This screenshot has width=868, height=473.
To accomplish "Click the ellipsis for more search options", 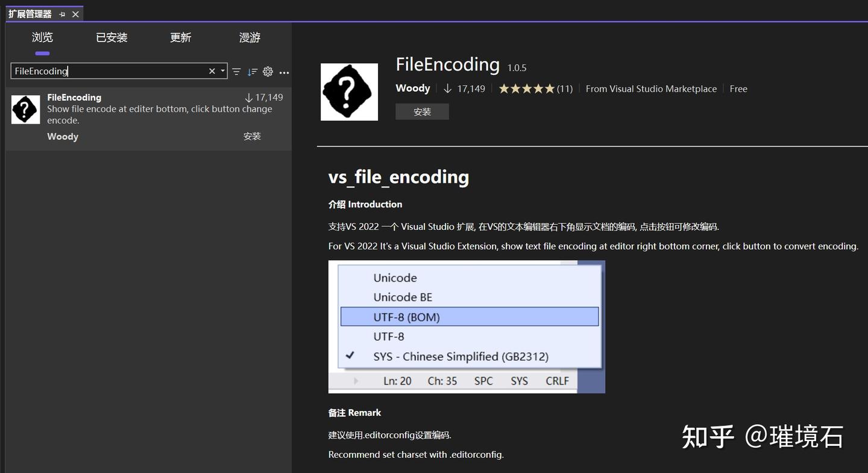I will 284,72.
